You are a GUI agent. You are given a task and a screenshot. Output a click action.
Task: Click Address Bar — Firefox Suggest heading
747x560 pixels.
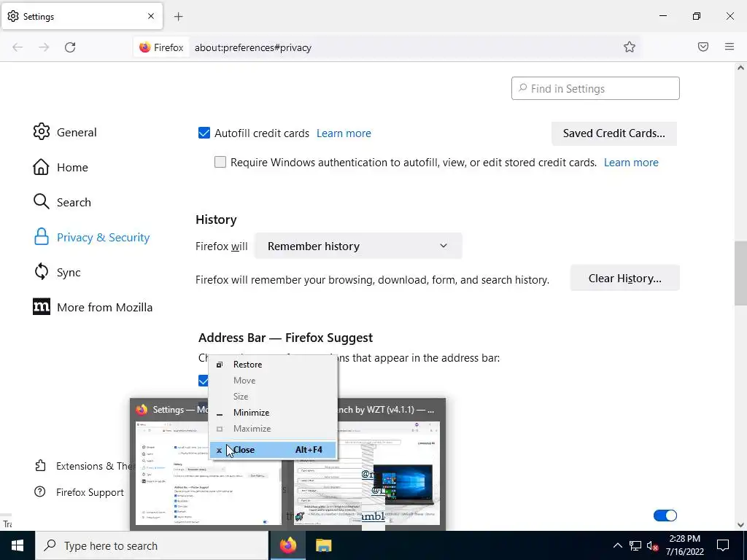tap(285, 338)
